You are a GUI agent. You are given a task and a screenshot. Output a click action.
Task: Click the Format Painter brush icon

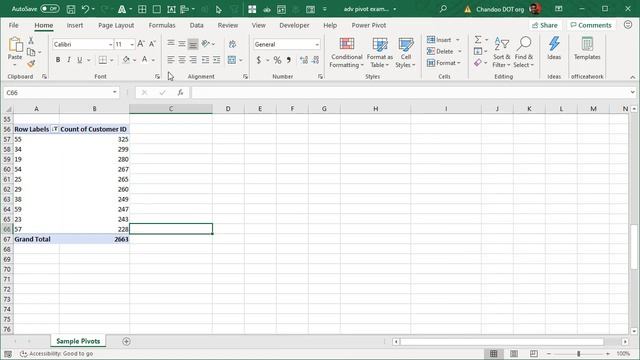[31, 64]
